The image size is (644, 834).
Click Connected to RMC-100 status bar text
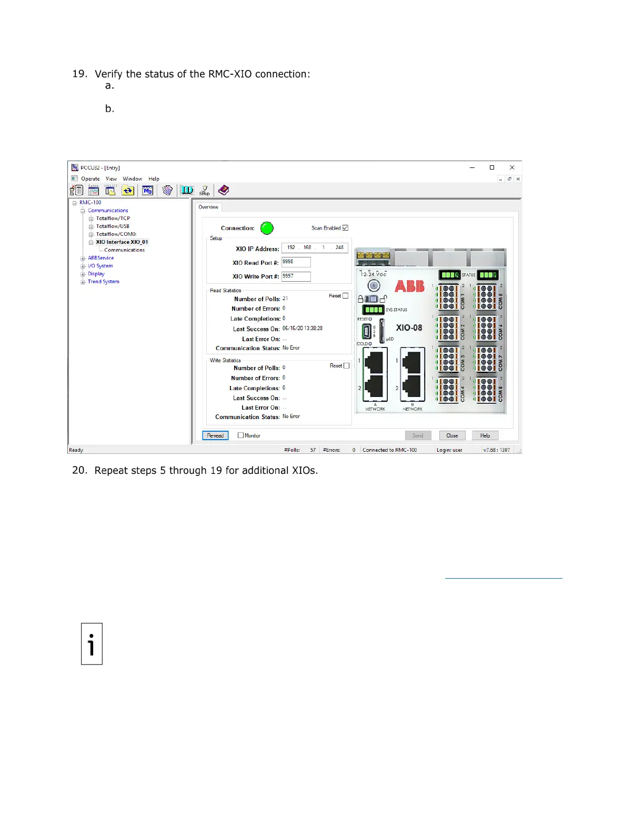[x=389, y=450]
